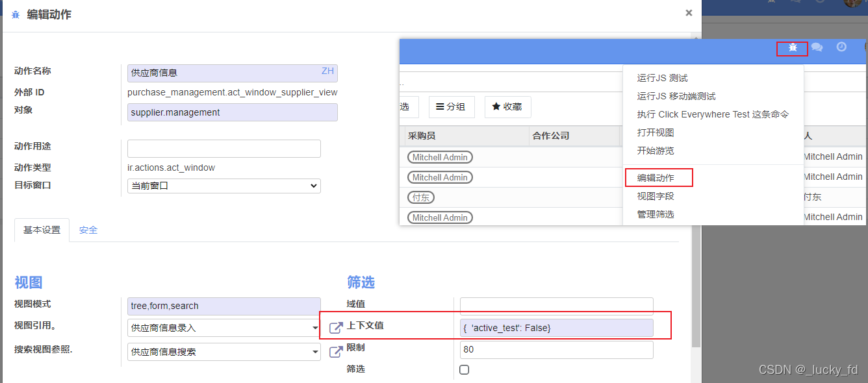Viewport: 868px width, 383px height.
Task: Click the star icon on the 收藏 button
Action: click(x=497, y=106)
